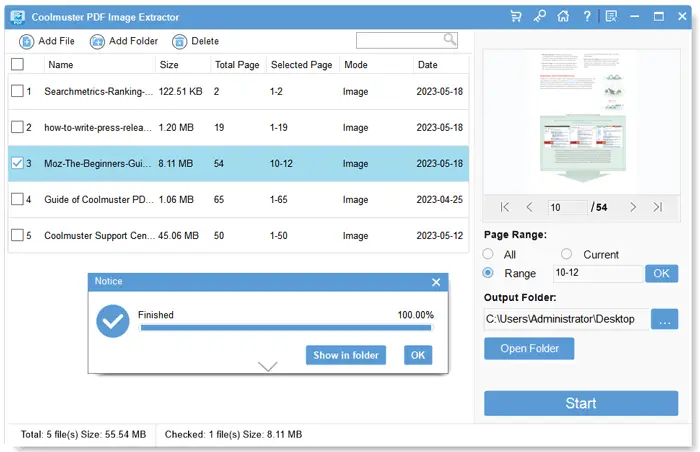The height and width of the screenshot is (452, 700).
Task: Click the Add File icon
Action: point(26,42)
